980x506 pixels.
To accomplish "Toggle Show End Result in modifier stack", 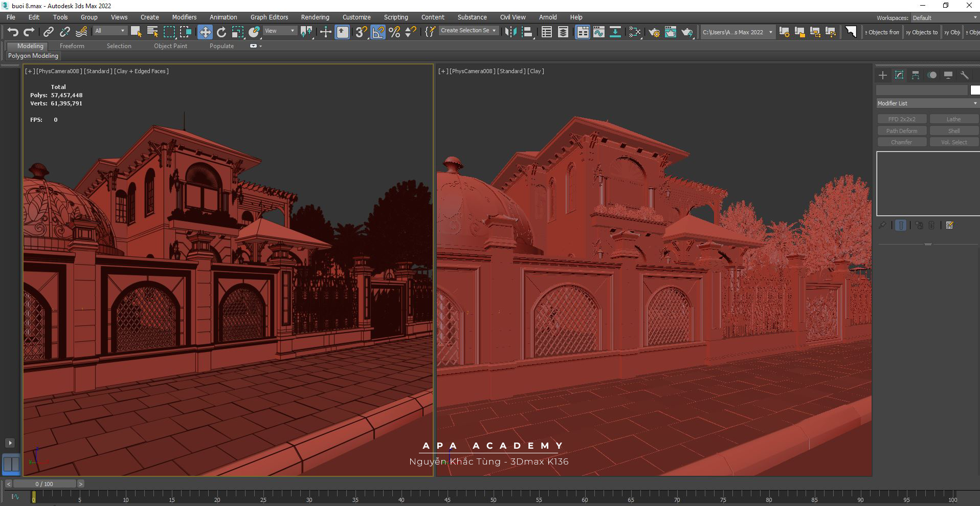I will [x=901, y=225].
